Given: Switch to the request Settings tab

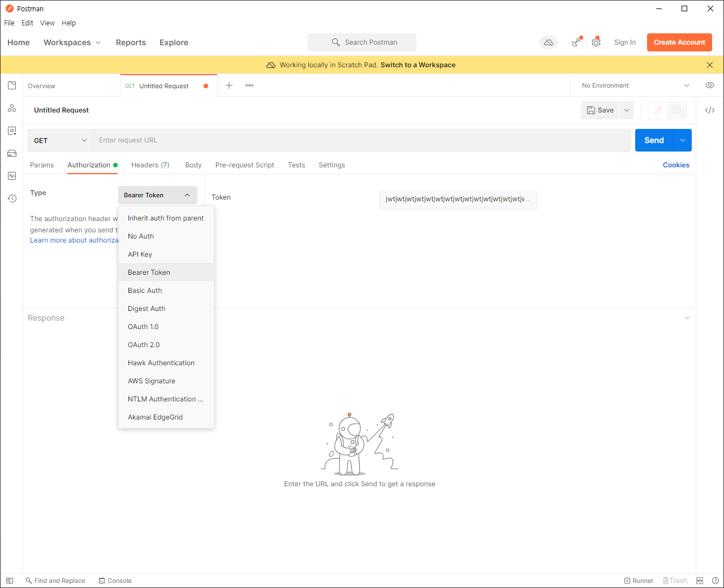Looking at the screenshot, I should [332, 165].
